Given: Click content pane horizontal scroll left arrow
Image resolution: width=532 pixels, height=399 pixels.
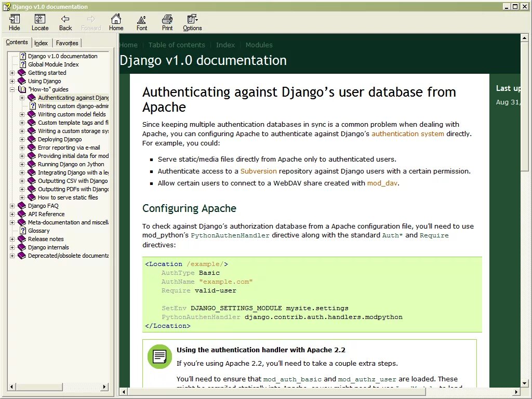Looking at the screenshot, I should [124, 392].
